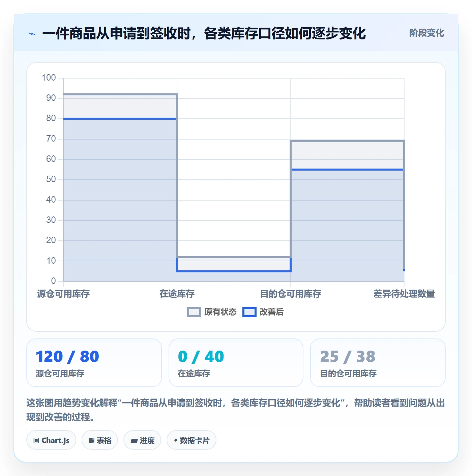Click the diamond icon in 数据卡片 chip
Image resolution: width=472 pixels, height=476 pixels.
[176, 440]
